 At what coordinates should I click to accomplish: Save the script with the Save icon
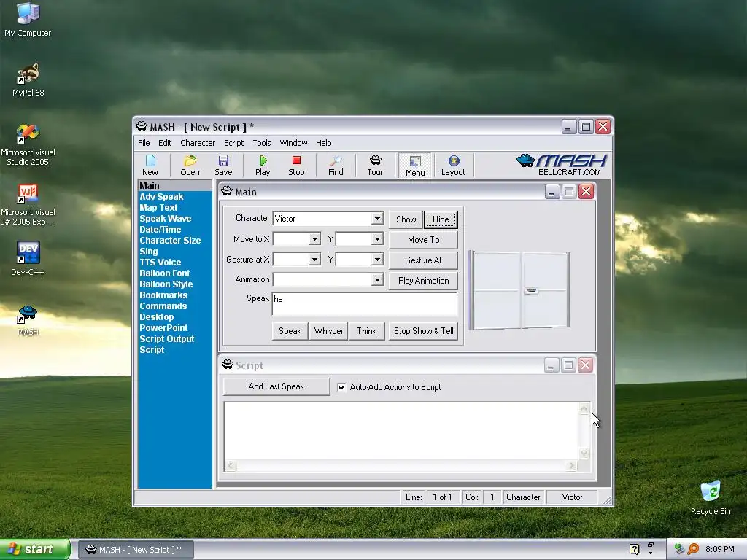[223, 166]
